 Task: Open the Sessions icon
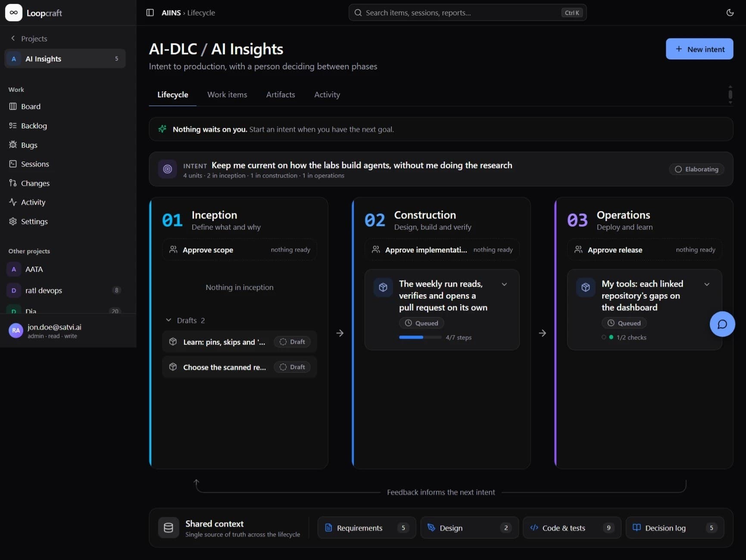(13, 164)
